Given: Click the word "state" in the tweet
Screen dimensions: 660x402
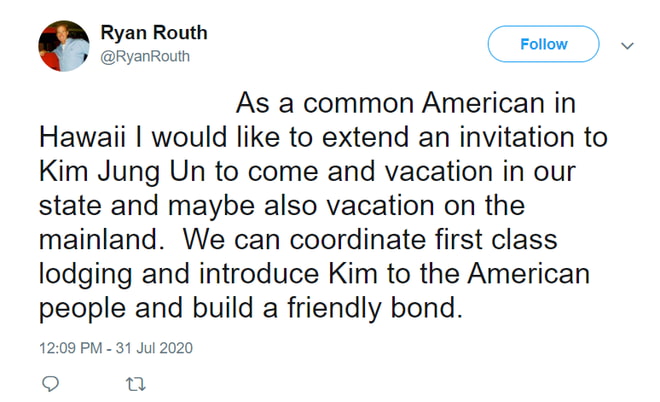Looking at the screenshot, I should [67, 205].
